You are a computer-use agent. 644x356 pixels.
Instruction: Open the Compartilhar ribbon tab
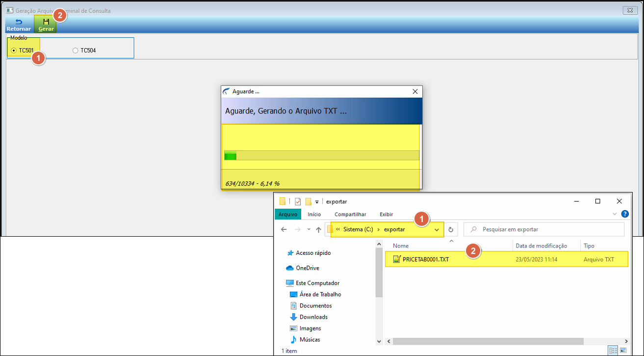pyautogui.click(x=350, y=214)
